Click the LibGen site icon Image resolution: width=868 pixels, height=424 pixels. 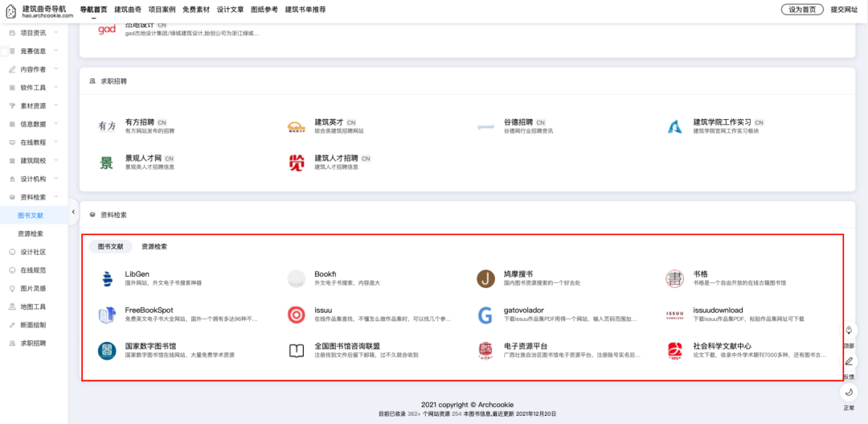click(x=107, y=279)
